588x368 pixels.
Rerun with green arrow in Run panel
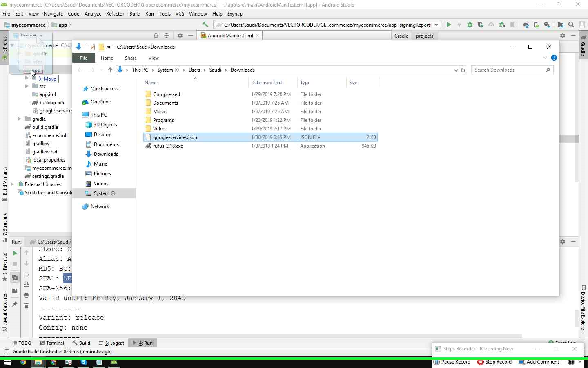15,253
